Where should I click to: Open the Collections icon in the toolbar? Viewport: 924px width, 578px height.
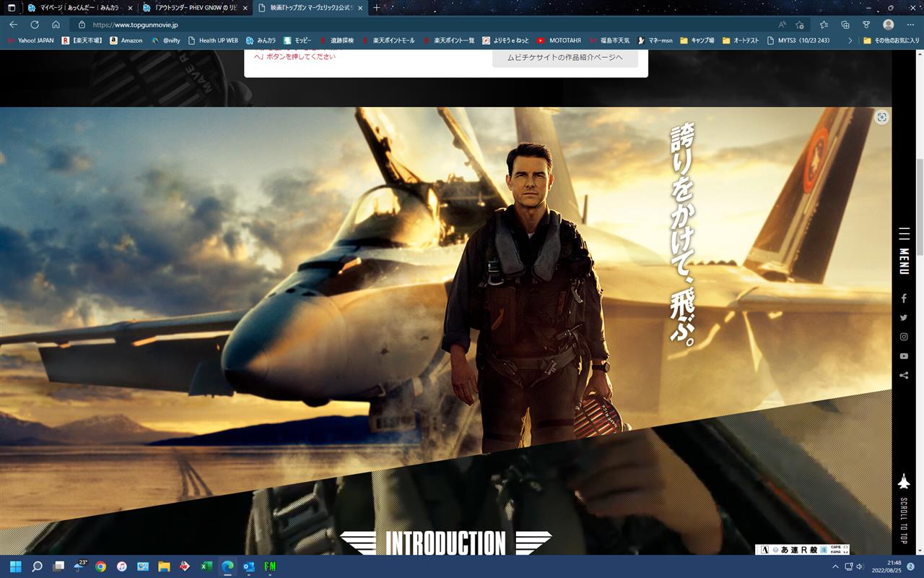pyautogui.click(x=845, y=25)
